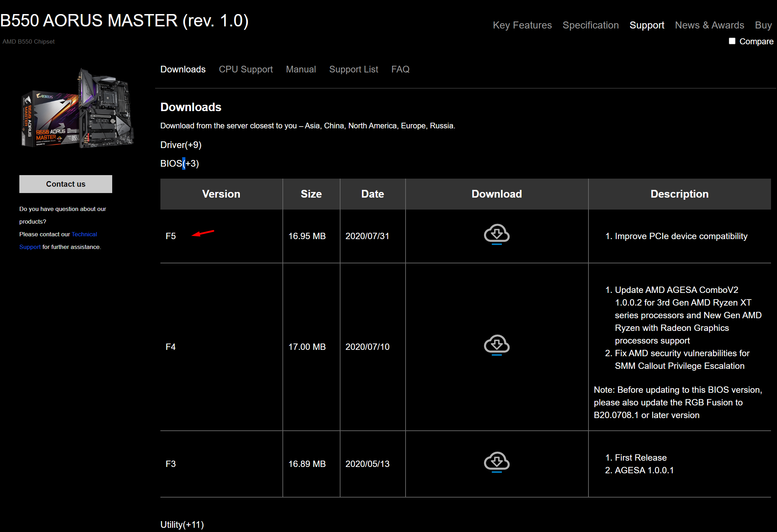Download the F5 BIOS file
This screenshot has width=777, height=532.
(x=497, y=235)
